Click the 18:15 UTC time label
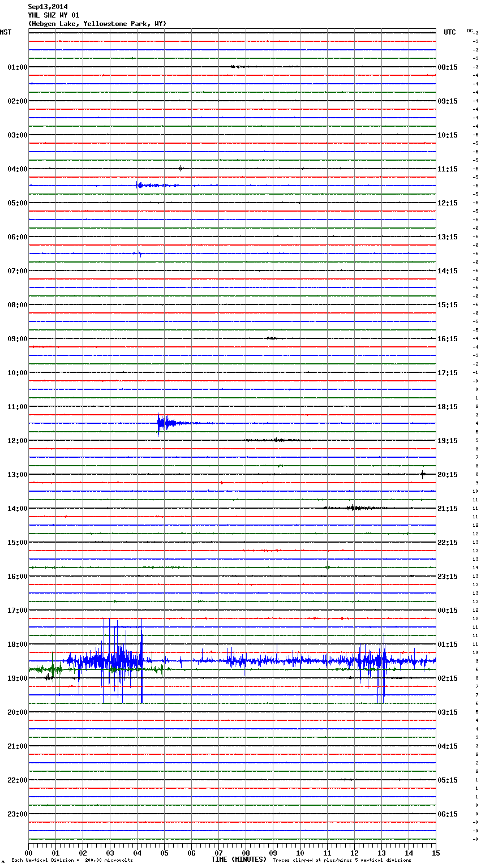The width and height of the screenshot is (481, 868). click(448, 407)
